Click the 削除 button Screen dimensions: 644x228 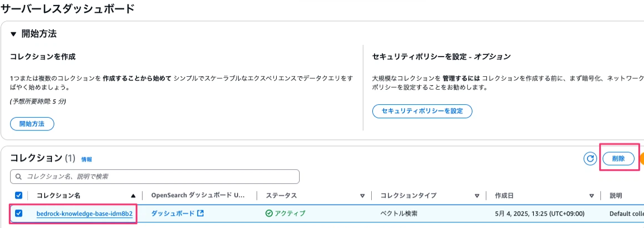618,159
